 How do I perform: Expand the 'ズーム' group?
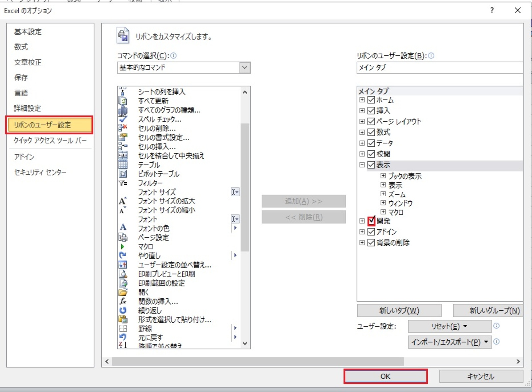383,194
